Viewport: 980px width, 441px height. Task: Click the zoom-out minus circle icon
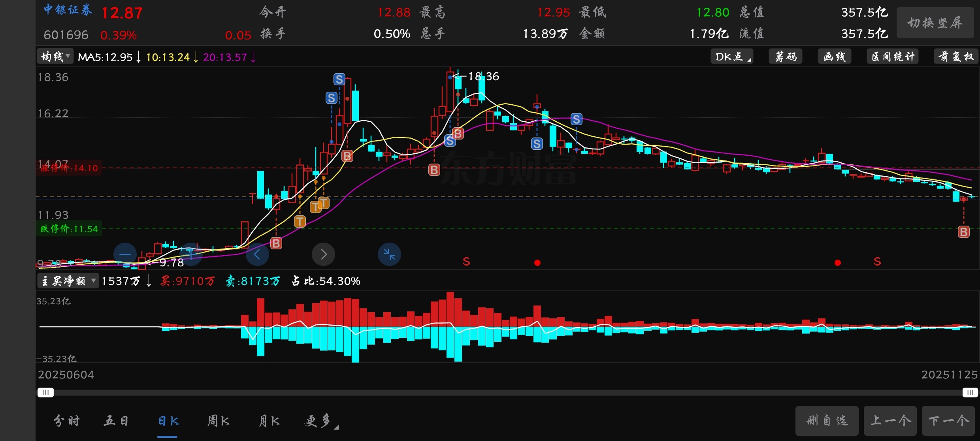click(125, 254)
